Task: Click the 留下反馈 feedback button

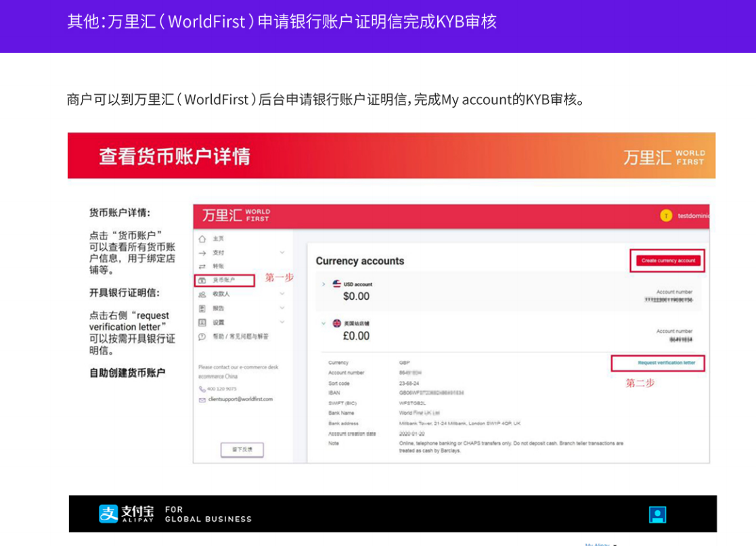Action: [x=241, y=448]
